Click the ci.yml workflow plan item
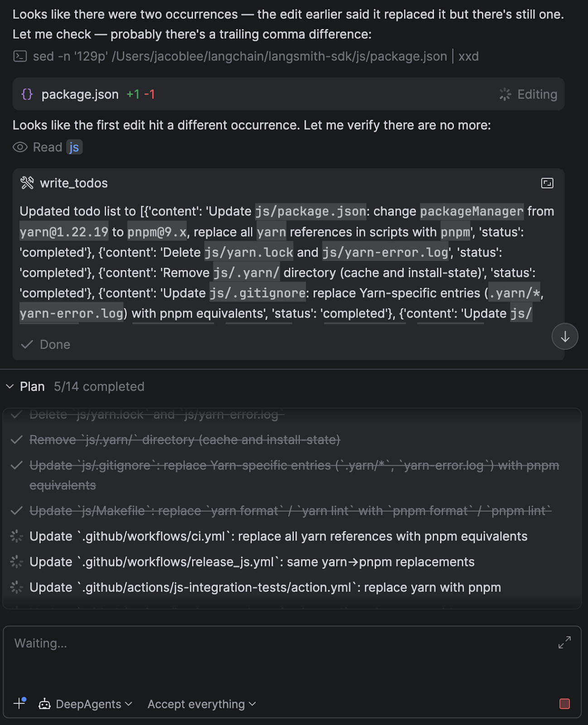 pos(278,536)
